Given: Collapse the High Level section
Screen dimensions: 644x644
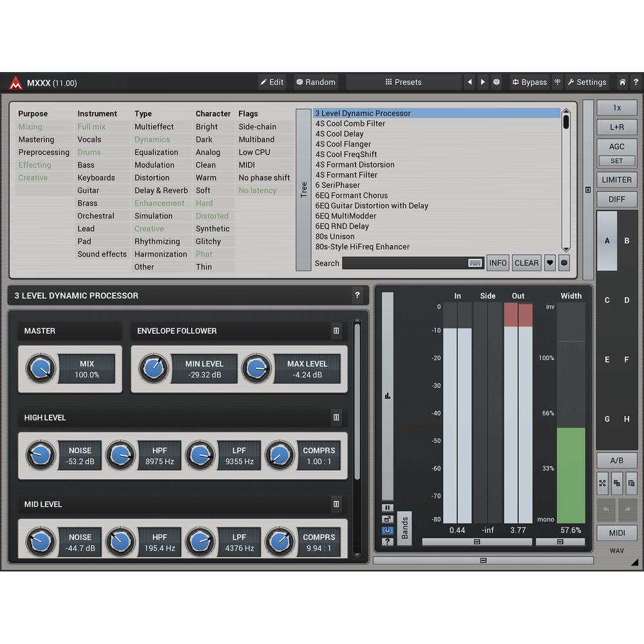Looking at the screenshot, I should [x=336, y=418].
